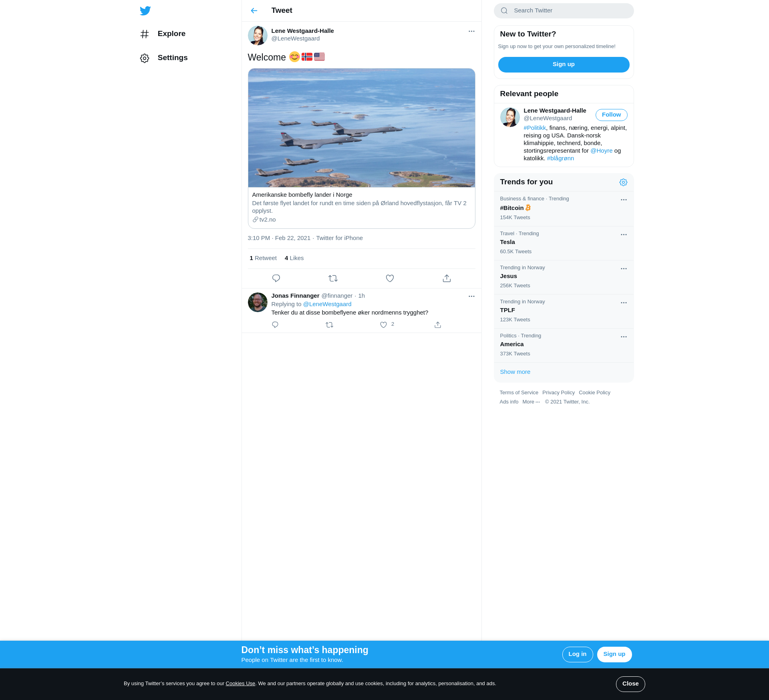The width and height of the screenshot is (769, 700).
Task: Open Terms of Service link
Action: [x=519, y=393]
